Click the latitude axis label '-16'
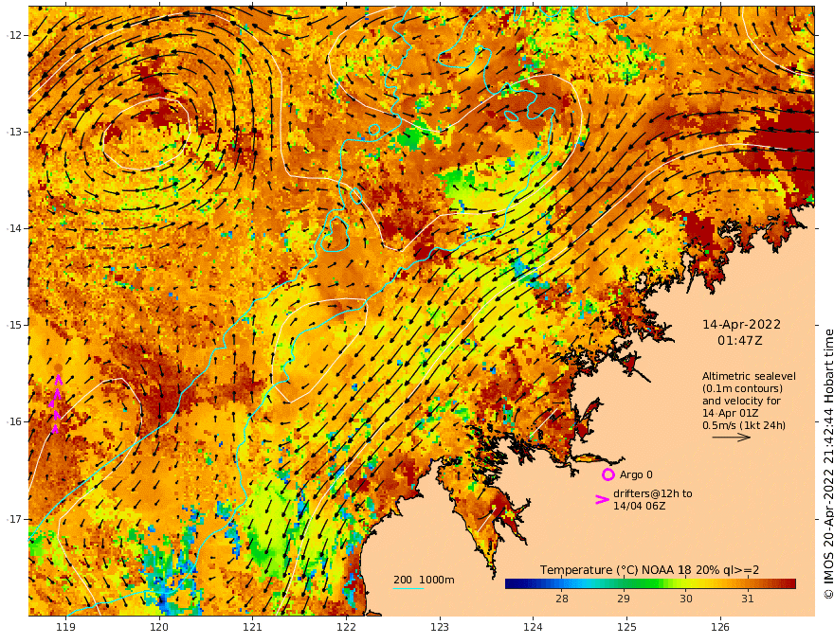The height and width of the screenshot is (644, 834). tap(13, 421)
